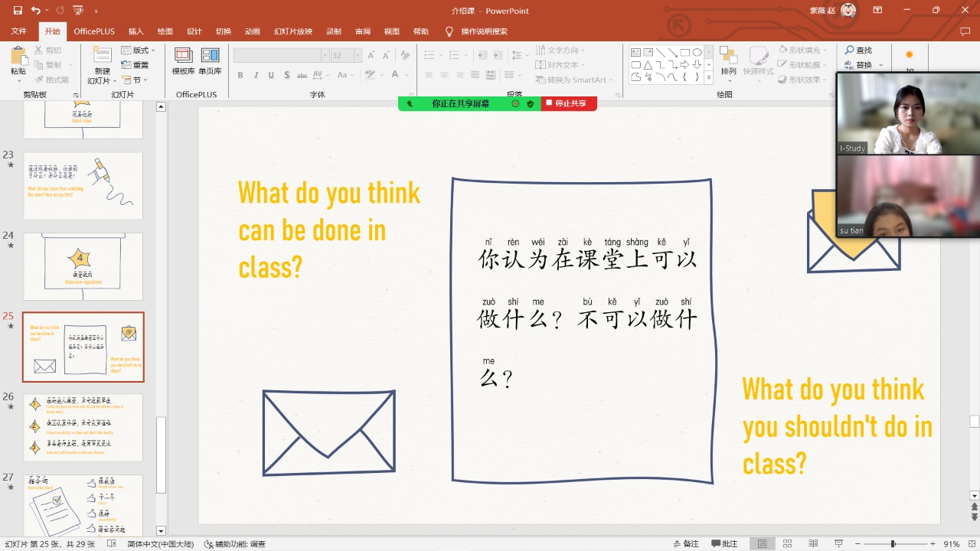Open Comments (批注) from status bar
980x551 pixels.
pos(725,544)
